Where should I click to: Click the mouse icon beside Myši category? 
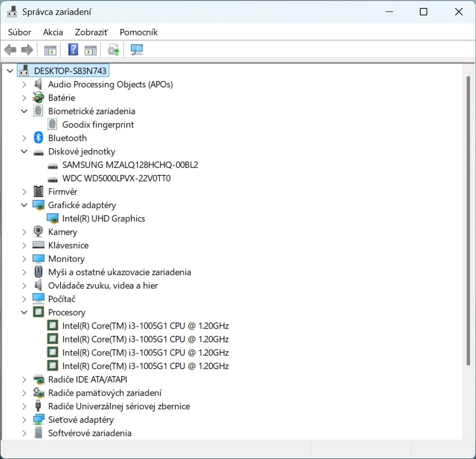38,272
